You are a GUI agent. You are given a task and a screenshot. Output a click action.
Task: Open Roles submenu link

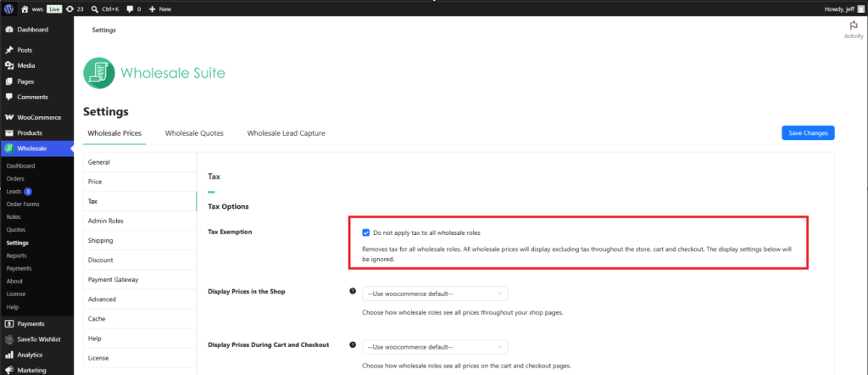pos(14,216)
